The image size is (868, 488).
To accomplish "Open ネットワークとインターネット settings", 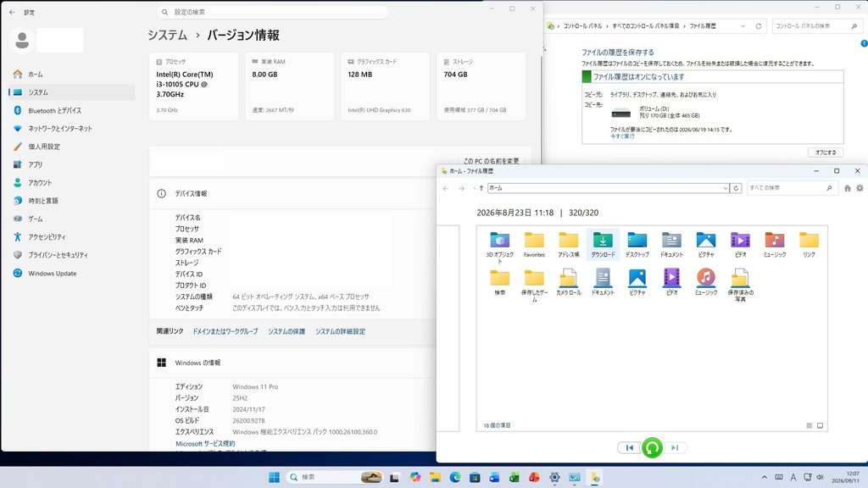I will pos(72,129).
